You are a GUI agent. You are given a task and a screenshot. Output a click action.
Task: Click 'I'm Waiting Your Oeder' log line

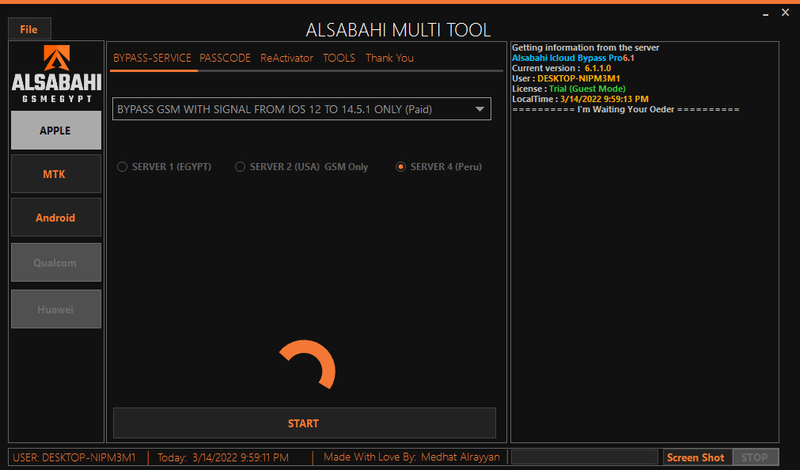tap(626, 109)
